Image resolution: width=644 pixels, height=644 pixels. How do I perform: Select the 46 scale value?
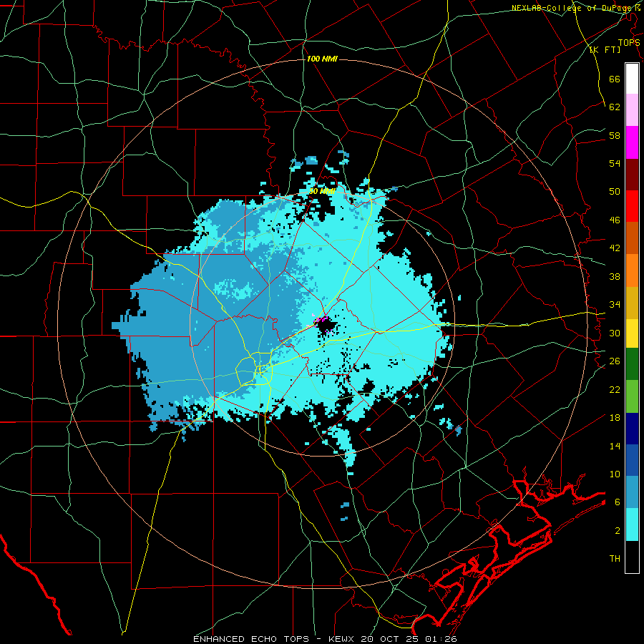pos(615,220)
